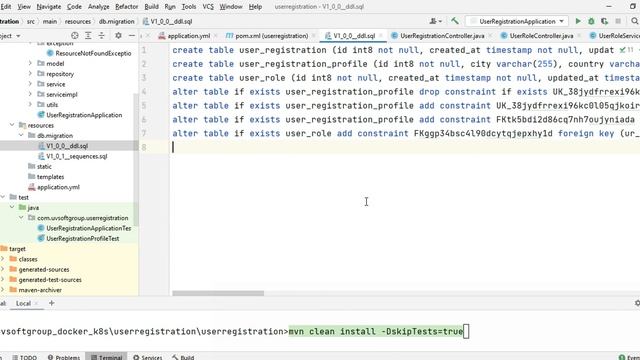Open the Services tool window
This screenshot has width=640, height=360.
[147, 357]
